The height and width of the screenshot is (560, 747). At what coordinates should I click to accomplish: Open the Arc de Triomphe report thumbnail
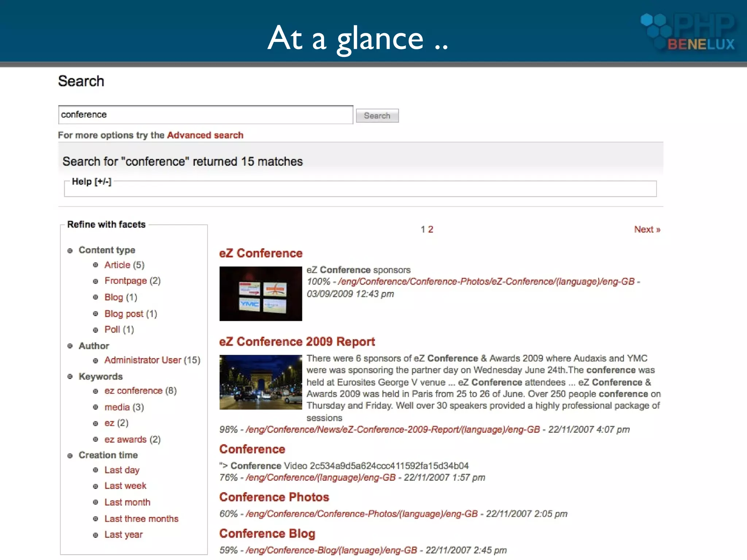click(x=260, y=382)
